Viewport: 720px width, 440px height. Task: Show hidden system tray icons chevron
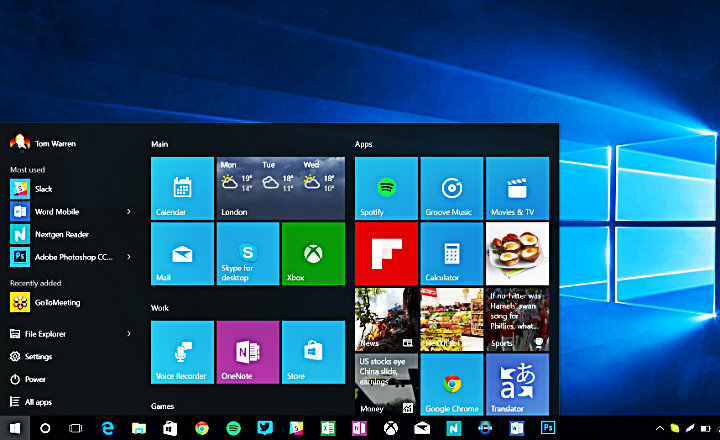tap(660, 428)
